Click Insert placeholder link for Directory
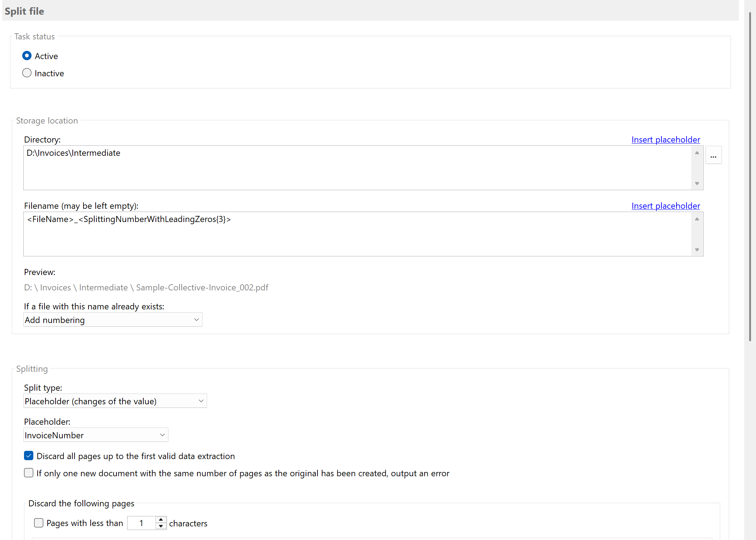The height and width of the screenshot is (540, 756). pyautogui.click(x=665, y=140)
